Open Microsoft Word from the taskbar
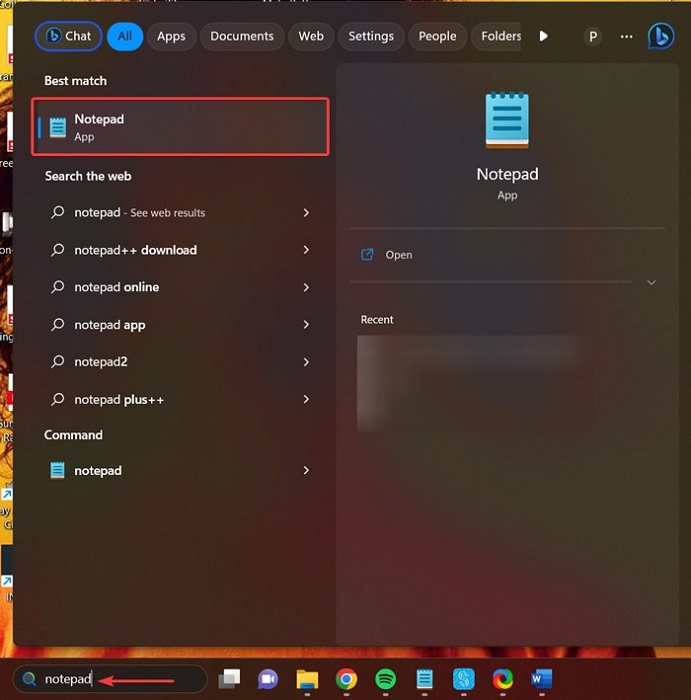 point(541,679)
